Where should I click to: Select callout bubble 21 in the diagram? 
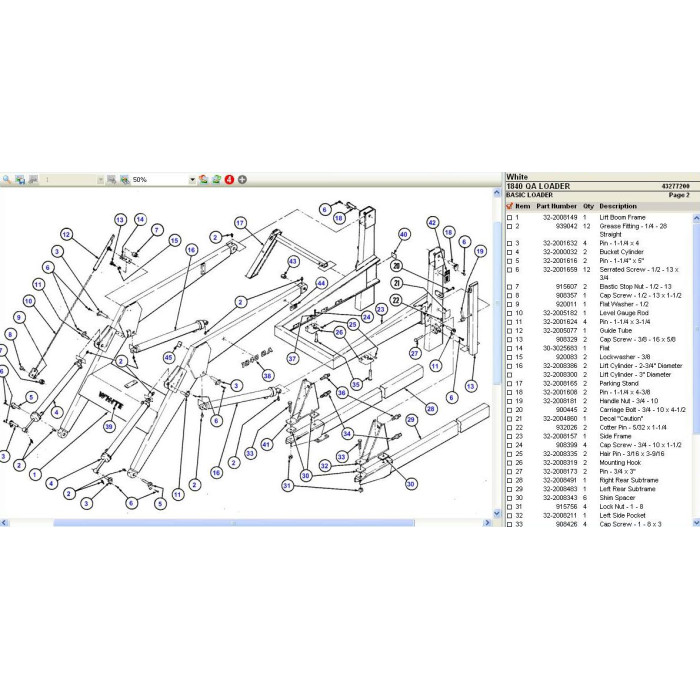tap(396, 283)
